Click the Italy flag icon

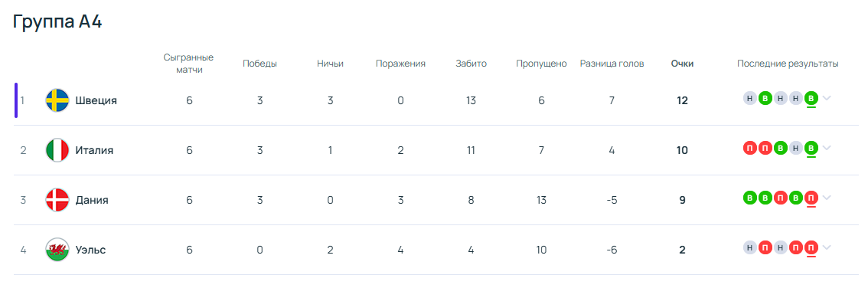pos(57,150)
